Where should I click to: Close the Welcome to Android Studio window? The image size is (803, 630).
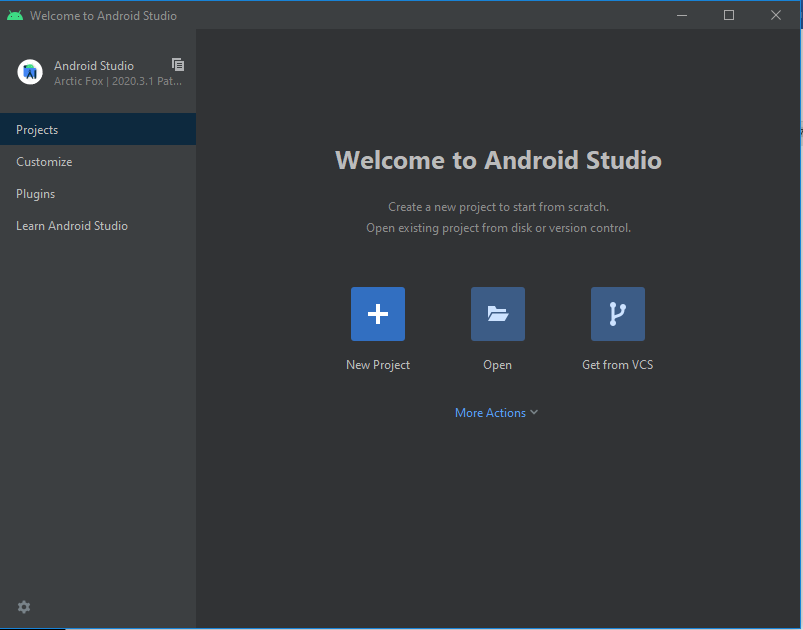[776, 15]
